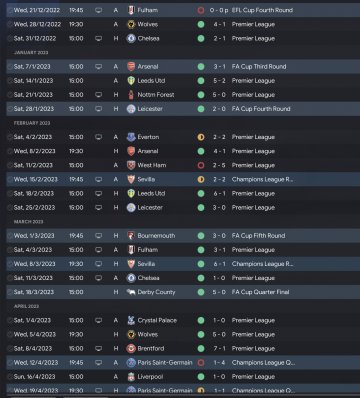Click the TV broadcast icon on the Chelsea 31/12/2022 match

(x=99, y=38)
